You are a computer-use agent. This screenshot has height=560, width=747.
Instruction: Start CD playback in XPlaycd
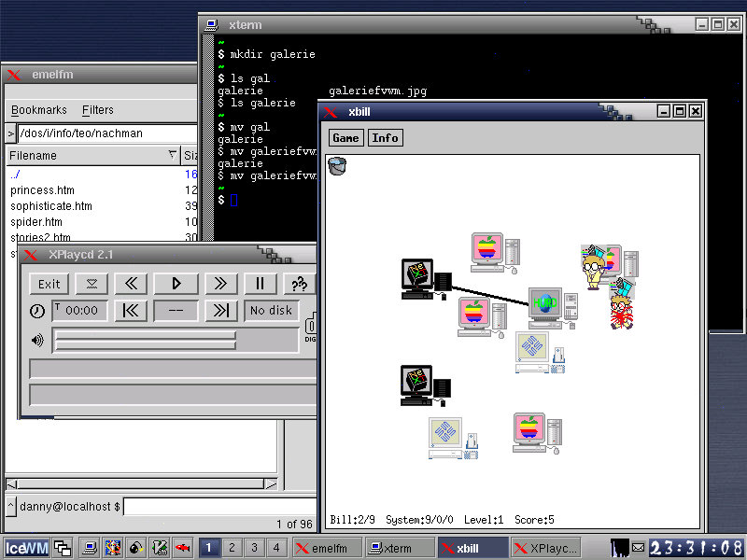[176, 284]
